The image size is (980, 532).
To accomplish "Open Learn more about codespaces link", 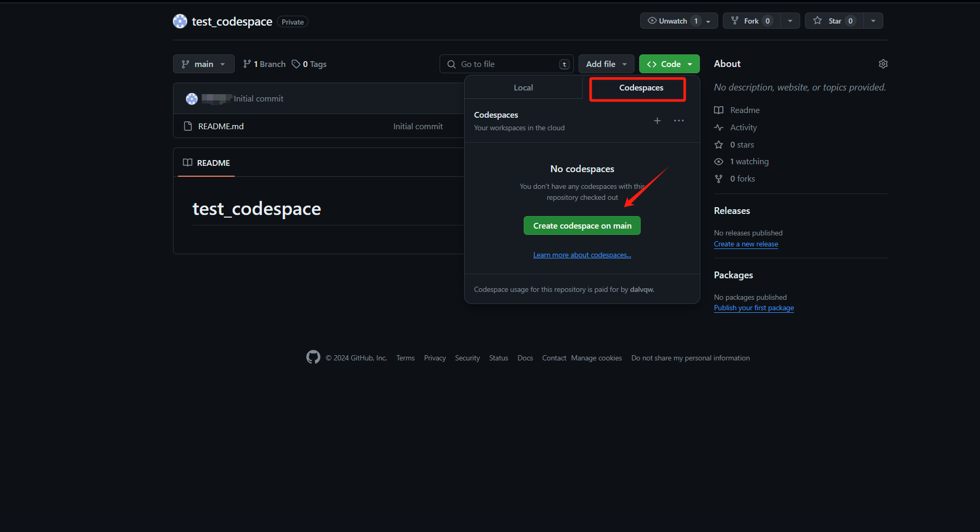I will (x=582, y=255).
